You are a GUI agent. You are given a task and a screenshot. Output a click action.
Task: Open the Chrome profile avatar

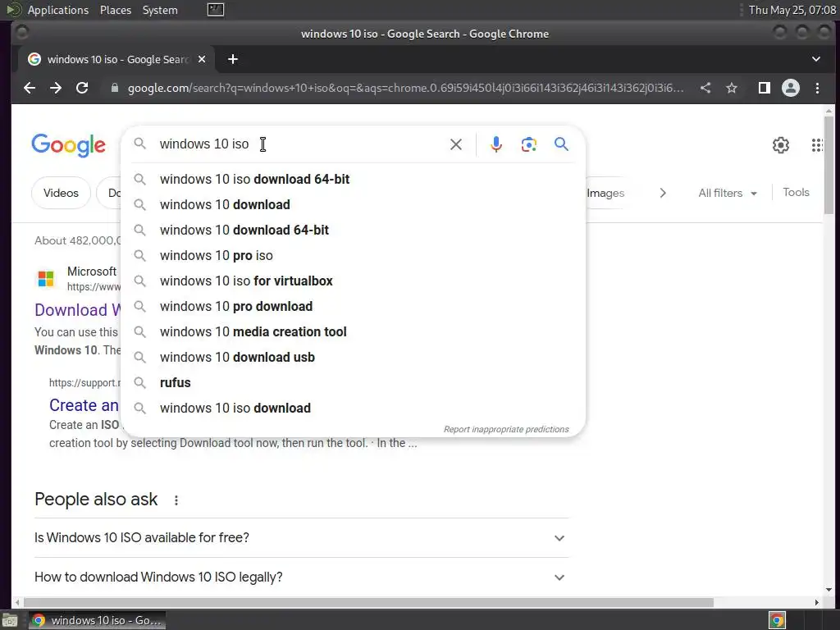pos(791,88)
